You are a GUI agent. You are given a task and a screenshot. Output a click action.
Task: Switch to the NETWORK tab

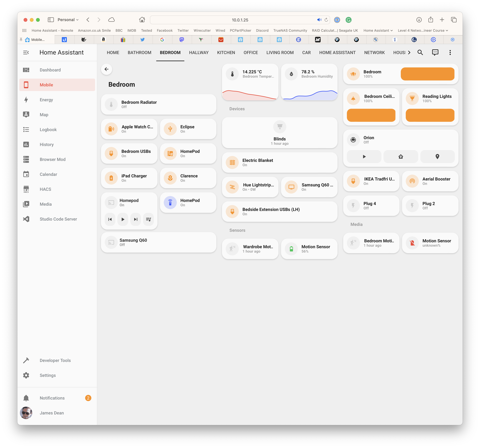tap(375, 52)
